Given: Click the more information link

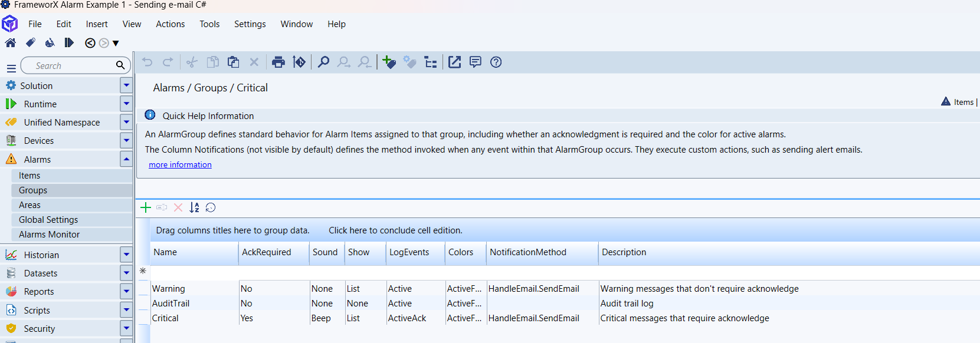Looking at the screenshot, I should [x=180, y=165].
